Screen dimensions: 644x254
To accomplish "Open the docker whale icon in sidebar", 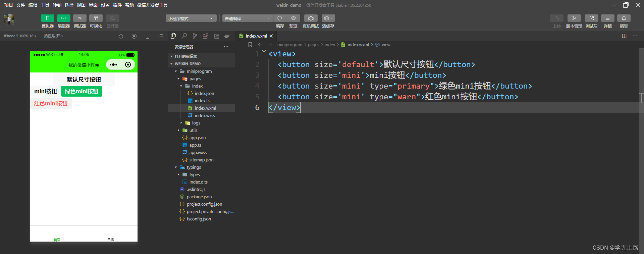I will 227,36.
